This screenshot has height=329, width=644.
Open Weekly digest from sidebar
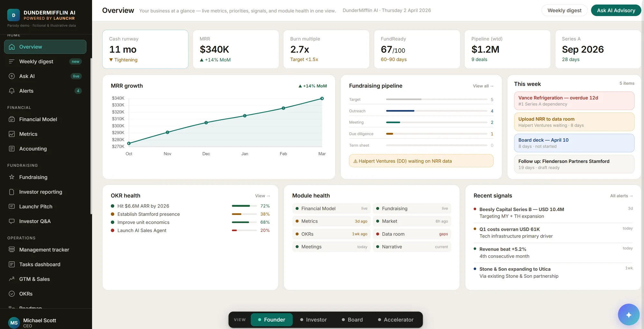pos(45,61)
